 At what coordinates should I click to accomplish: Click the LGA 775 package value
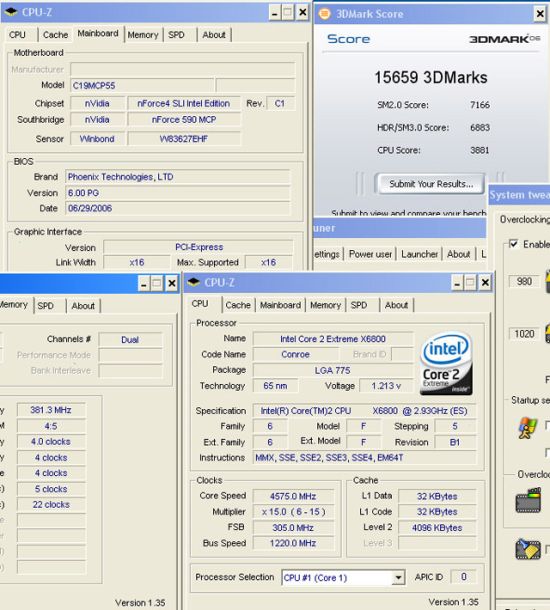click(333, 370)
